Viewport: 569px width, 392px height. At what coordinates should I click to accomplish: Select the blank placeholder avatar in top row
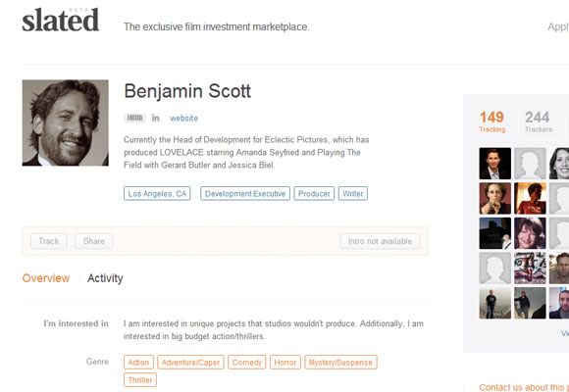click(x=530, y=164)
